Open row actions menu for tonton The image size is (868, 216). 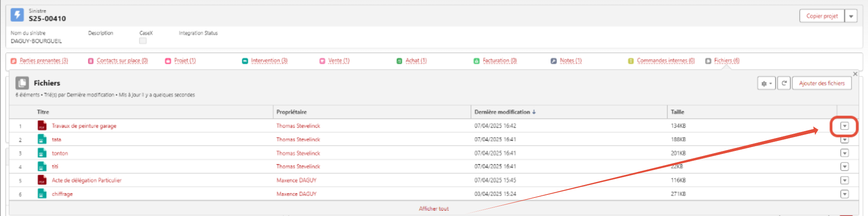click(x=844, y=153)
